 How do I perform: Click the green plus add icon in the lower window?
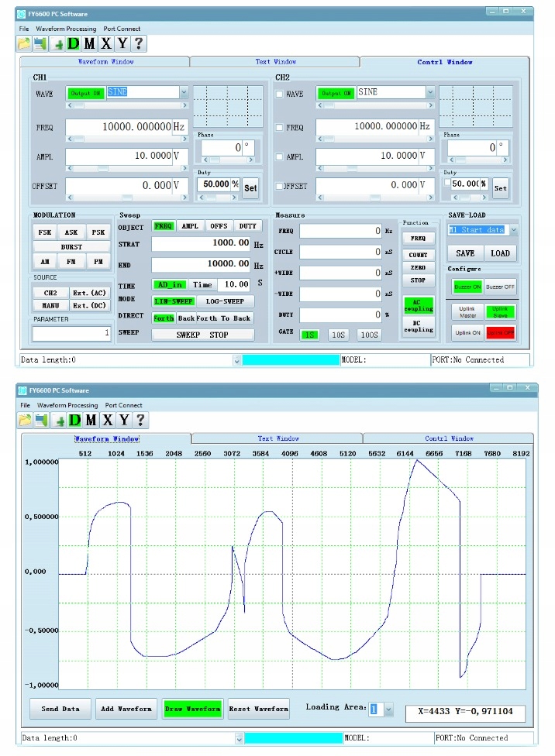(58, 420)
